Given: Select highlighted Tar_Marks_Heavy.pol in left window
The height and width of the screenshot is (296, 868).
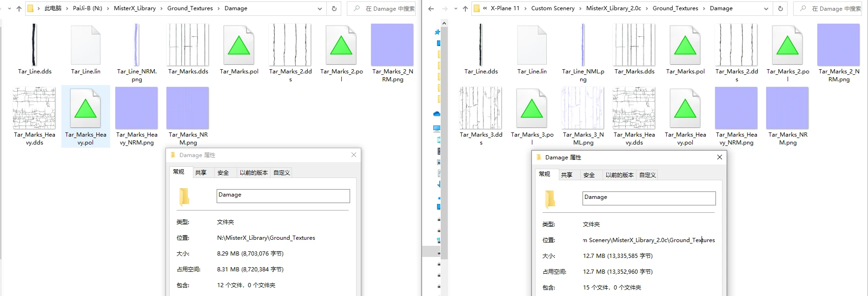Looking at the screenshot, I should [x=86, y=116].
